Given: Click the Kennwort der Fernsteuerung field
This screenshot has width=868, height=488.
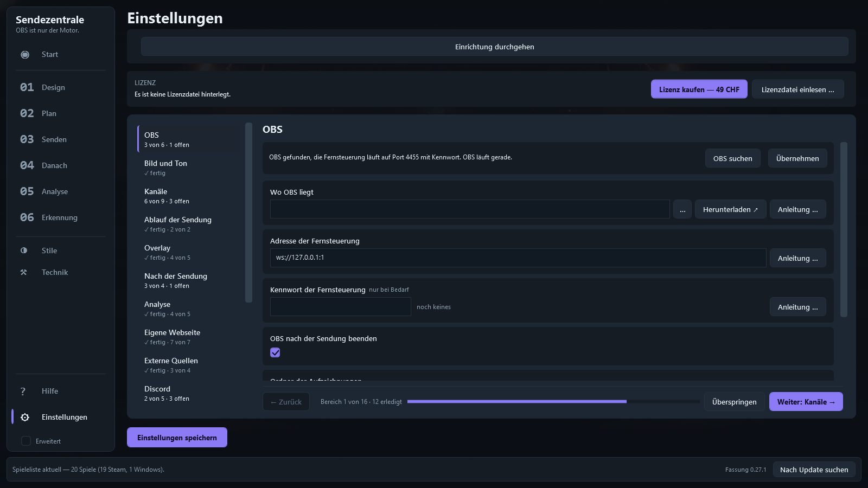Looking at the screenshot, I should [x=341, y=307].
